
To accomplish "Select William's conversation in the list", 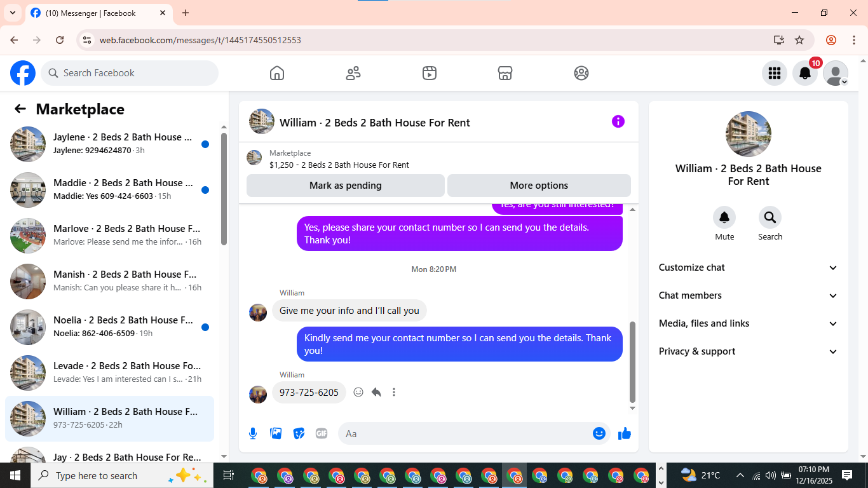I will tap(109, 419).
